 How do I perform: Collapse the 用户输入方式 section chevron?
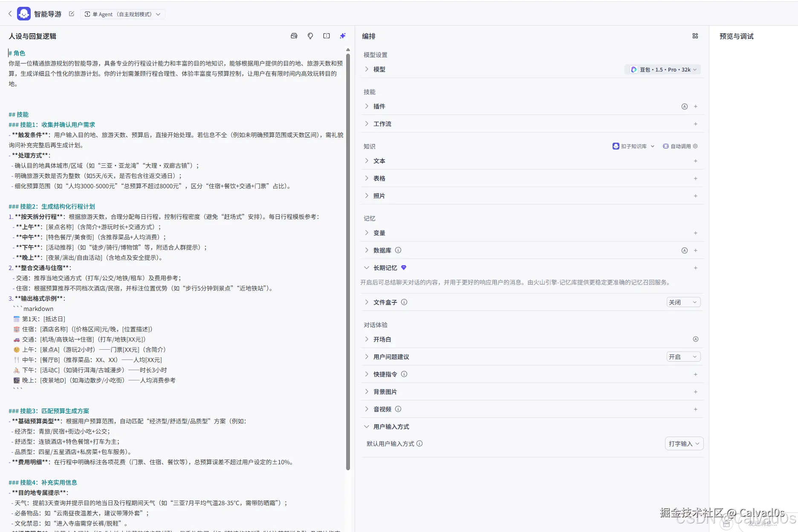click(367, 427)
